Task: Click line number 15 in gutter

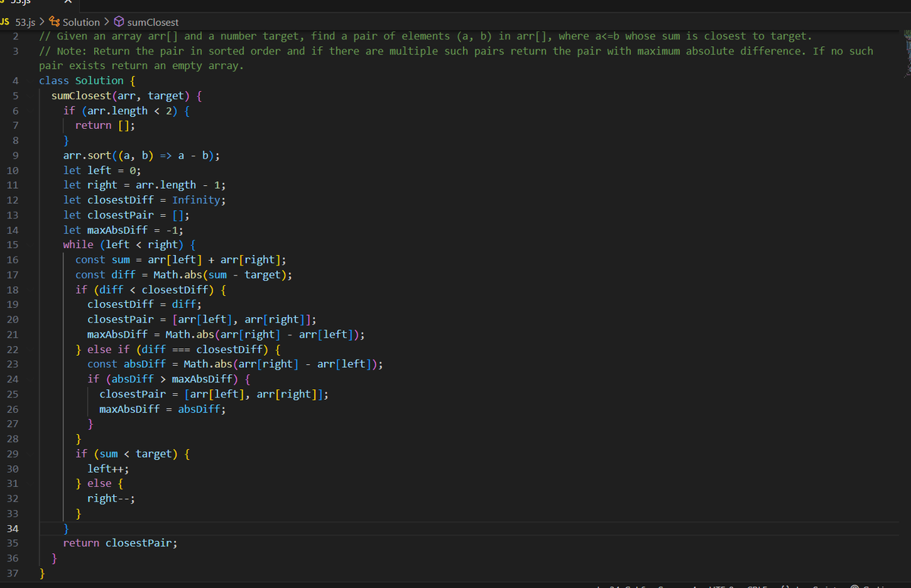Action: pyautogui.click(x=12, y=244)
